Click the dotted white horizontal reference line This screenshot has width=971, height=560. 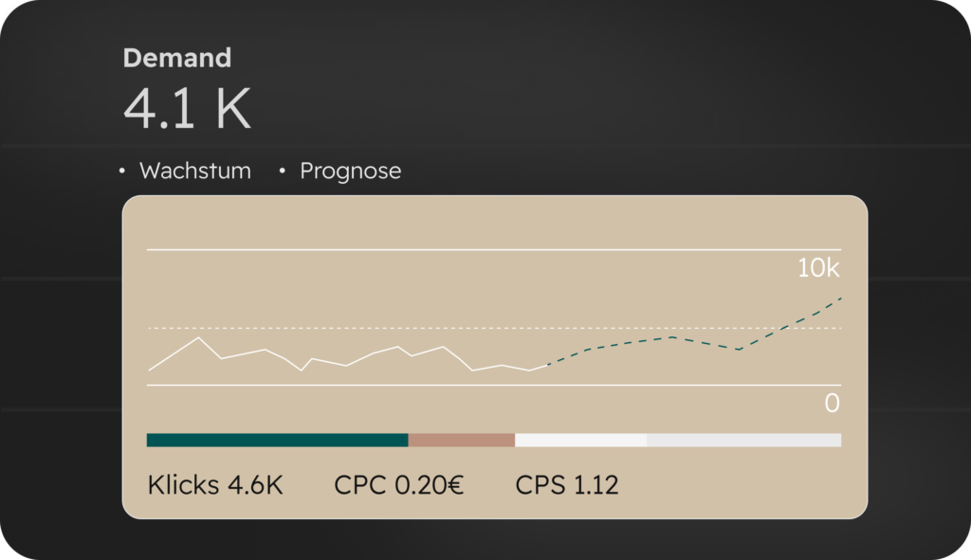tap(494, 328)
